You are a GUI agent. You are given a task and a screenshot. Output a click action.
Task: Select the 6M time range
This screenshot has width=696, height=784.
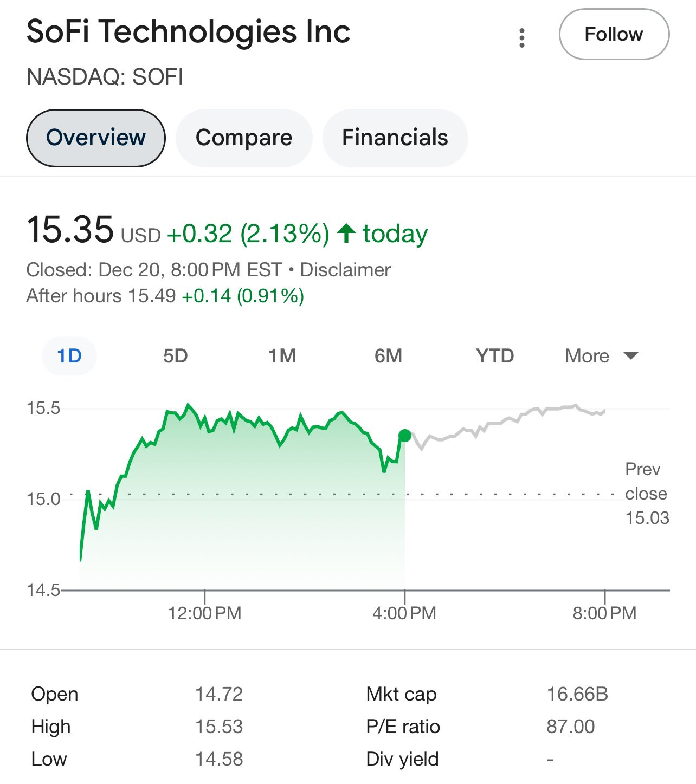388,356
